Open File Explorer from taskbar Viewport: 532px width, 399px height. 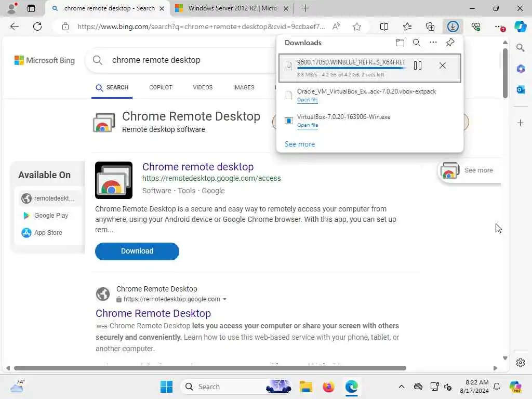pos(305,387)
